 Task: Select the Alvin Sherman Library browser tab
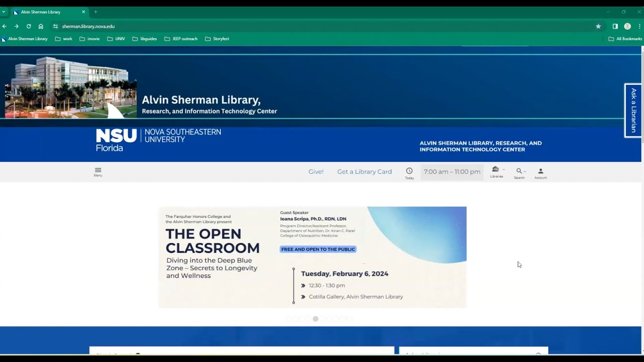point(49,12)
